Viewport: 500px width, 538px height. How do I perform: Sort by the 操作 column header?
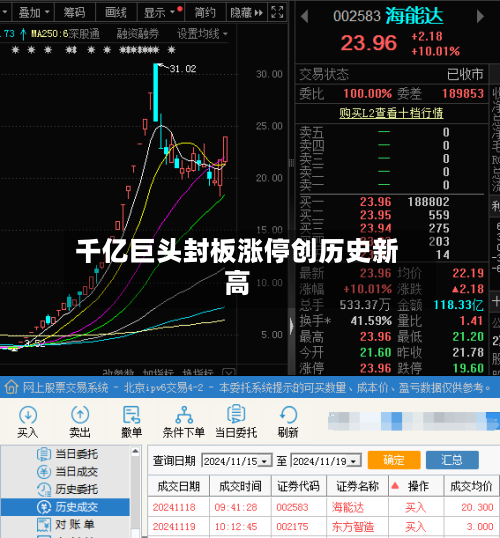(416, 486)
